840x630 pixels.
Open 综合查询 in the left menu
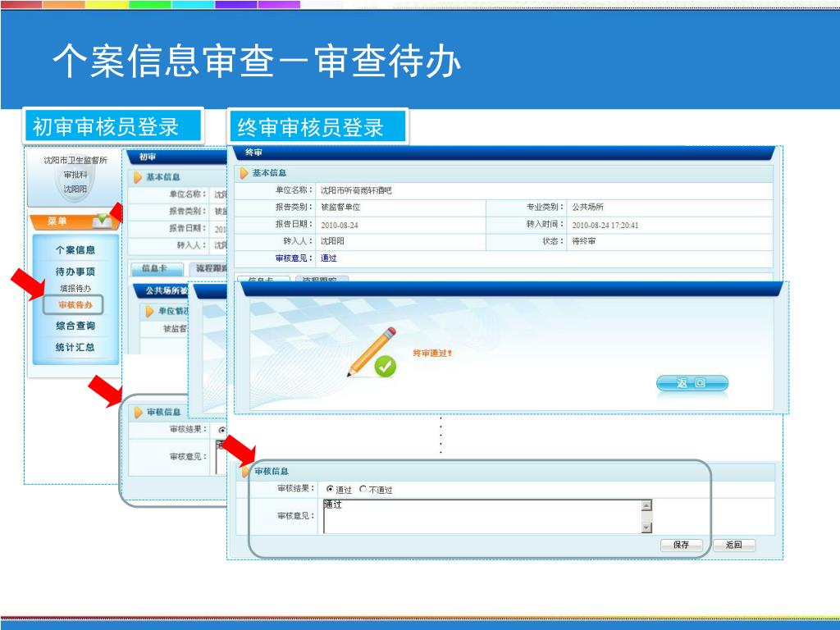tap(75, 325)
